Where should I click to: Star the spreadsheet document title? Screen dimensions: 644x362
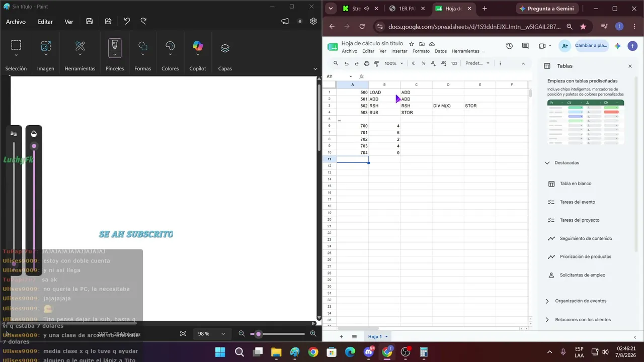[x=412, y=44]
